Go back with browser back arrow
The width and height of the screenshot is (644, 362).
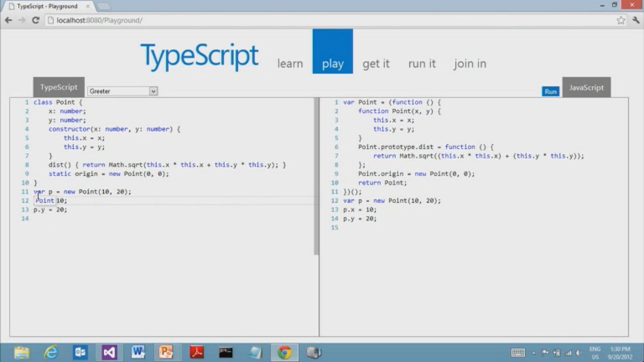(8, 20)
